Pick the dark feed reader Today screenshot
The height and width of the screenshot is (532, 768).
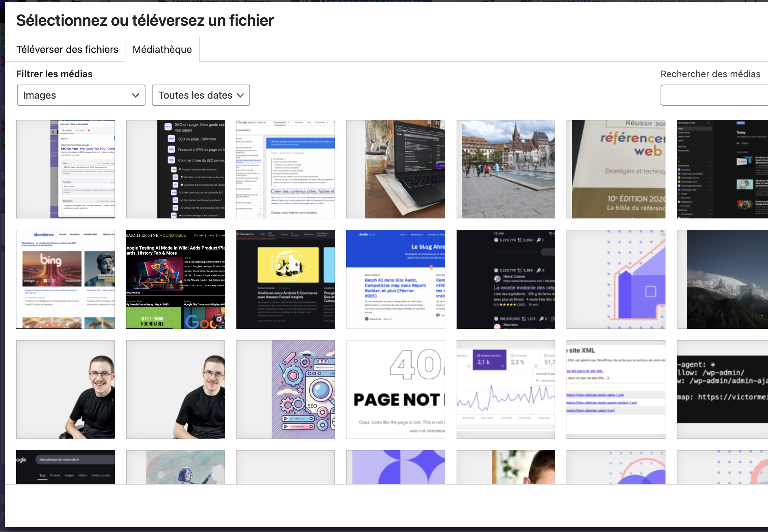pos(722,169)
